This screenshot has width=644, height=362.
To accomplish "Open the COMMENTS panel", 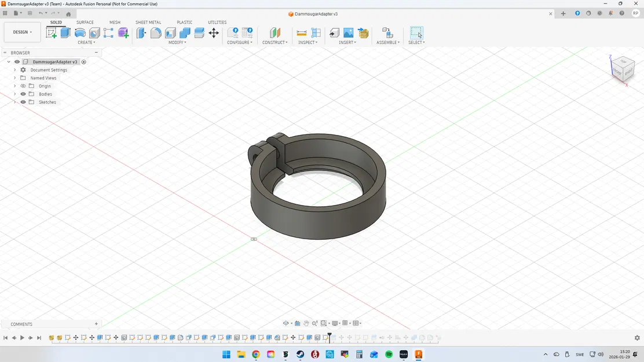I will coord(21,324).
